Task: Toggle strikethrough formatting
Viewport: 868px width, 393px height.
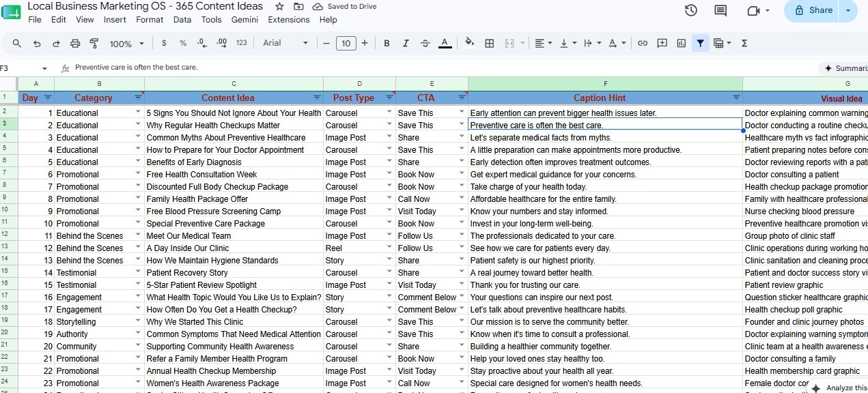Action: click(x=425, y=43)
